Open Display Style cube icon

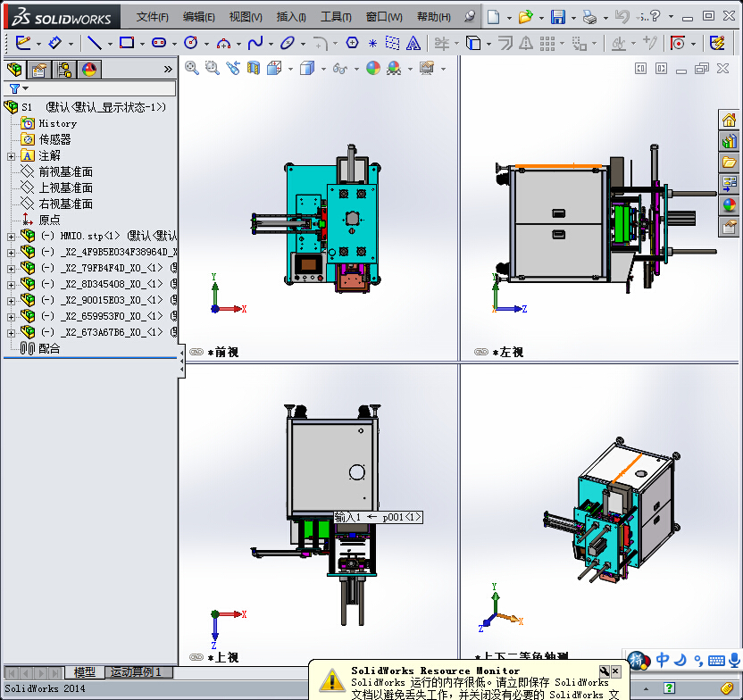pos(307,68)
